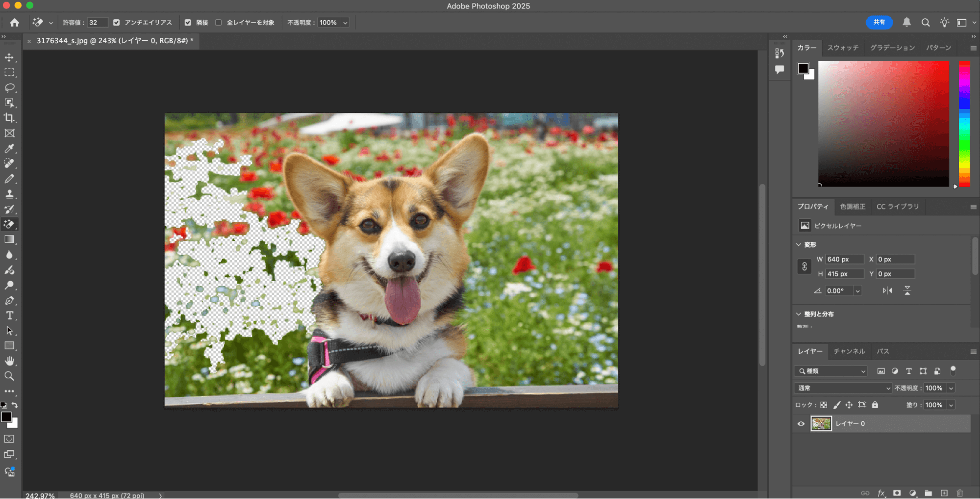
Task: Open the 種類 layer filter dropdown
Action: (831, 371)
